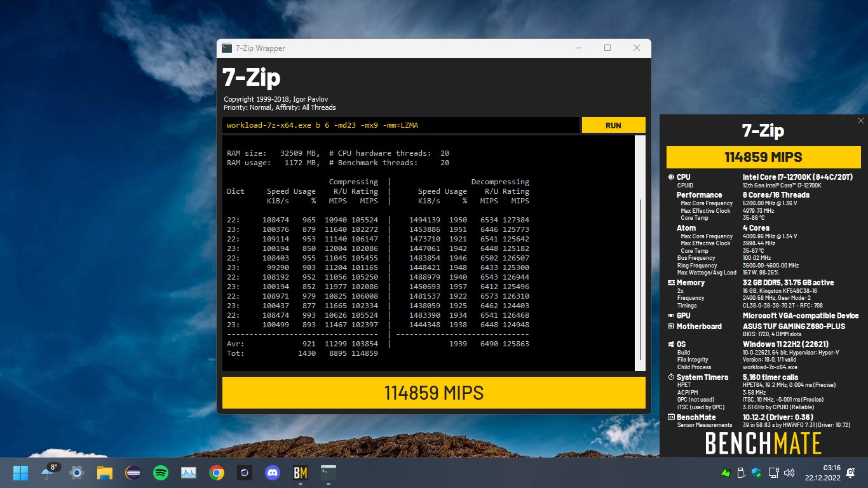This screenshot has width=868, height=488.
Task: Open Google Chrome from taskbar
Action: coord(217,473)
